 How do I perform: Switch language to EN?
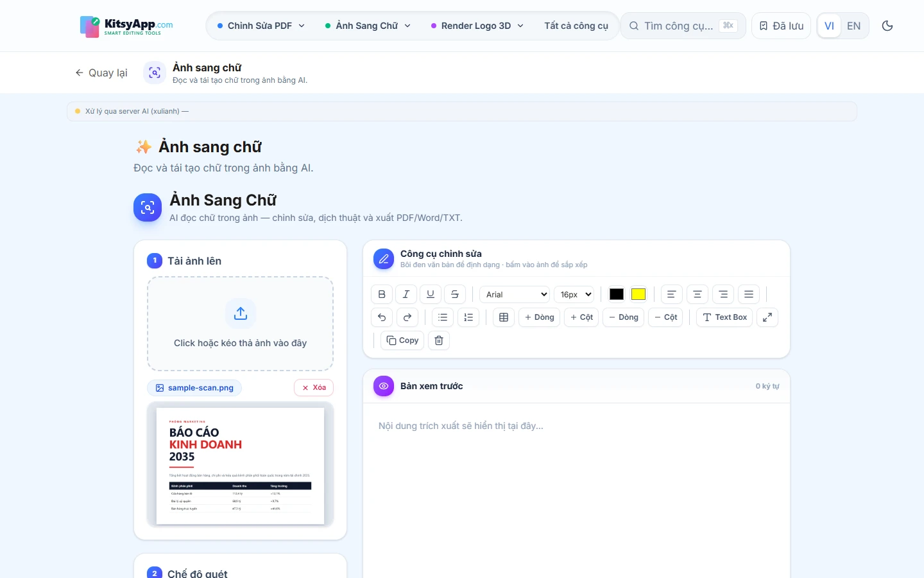[x=853, y=26]
